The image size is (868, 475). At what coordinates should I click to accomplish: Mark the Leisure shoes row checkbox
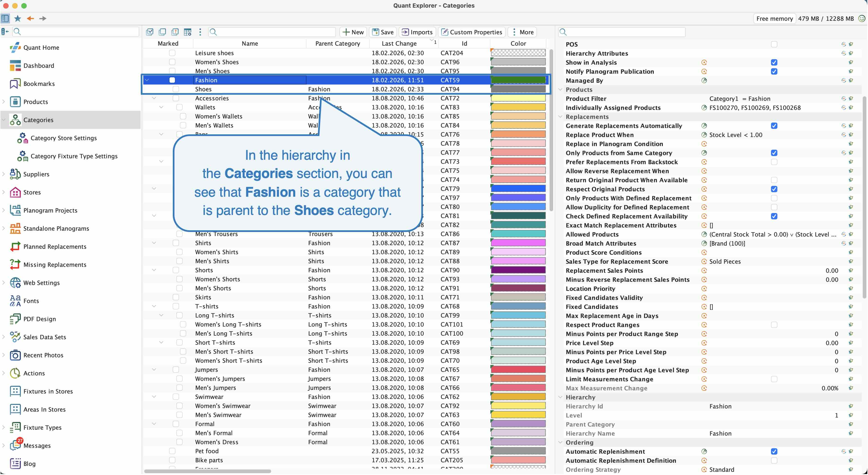(172, 53)
